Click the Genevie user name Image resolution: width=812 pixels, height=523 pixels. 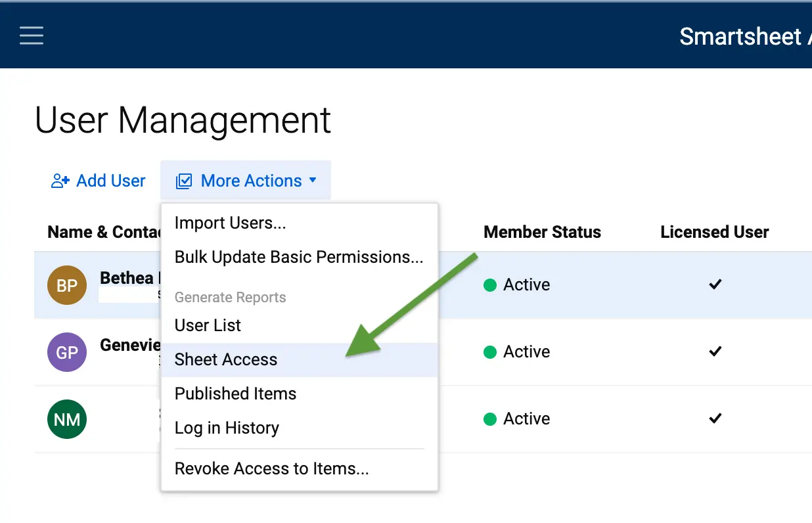click(130, 345)
